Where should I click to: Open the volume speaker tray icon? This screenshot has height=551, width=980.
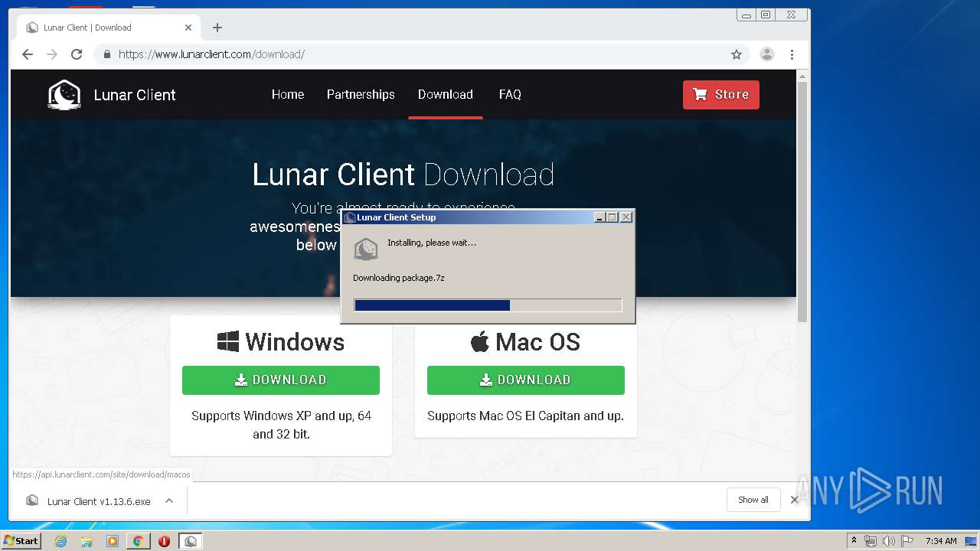pos(889,541)
